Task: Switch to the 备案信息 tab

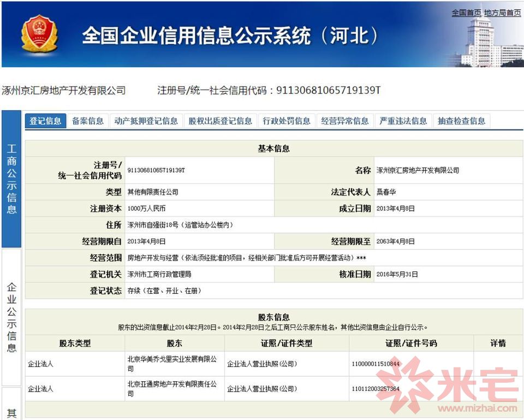Action: point(88,121)
